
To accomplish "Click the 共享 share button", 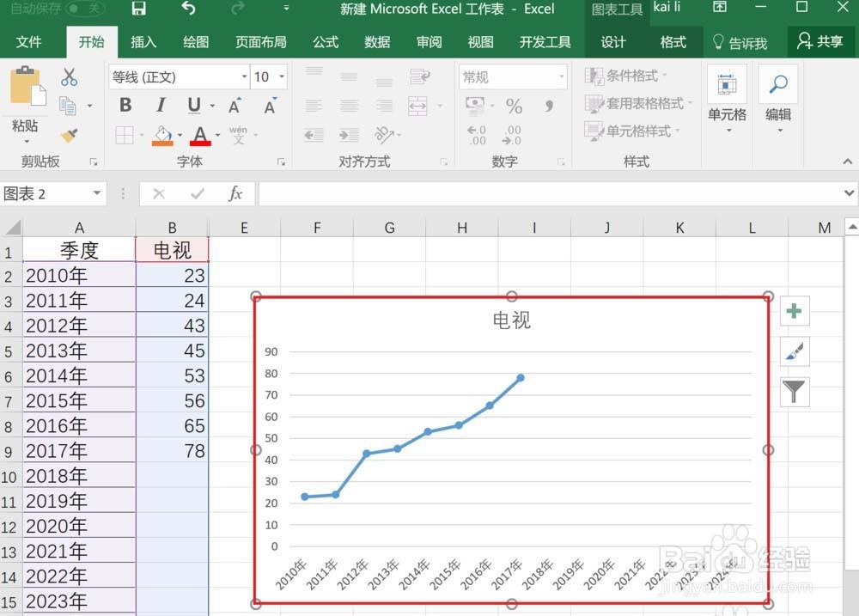I will (x=820, y=41).
